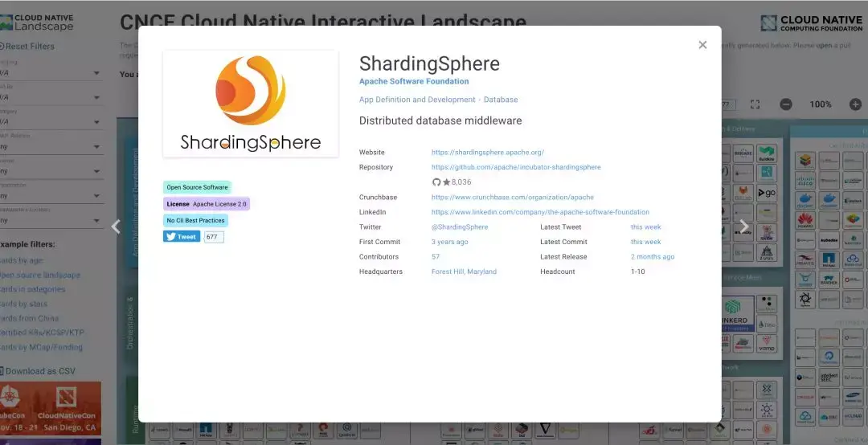Show the previous landscape card arrow
Viewport: 868px width, 445px height.
(116, 227)
